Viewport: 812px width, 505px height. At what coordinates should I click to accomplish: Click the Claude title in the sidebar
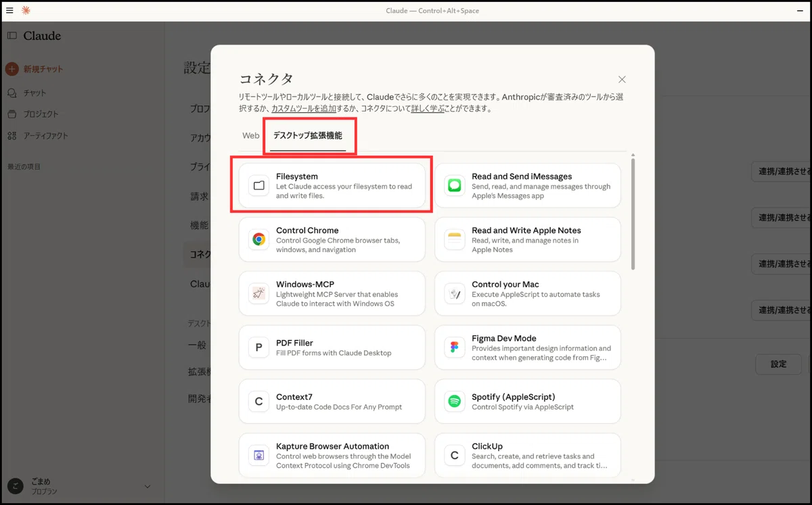42,36
